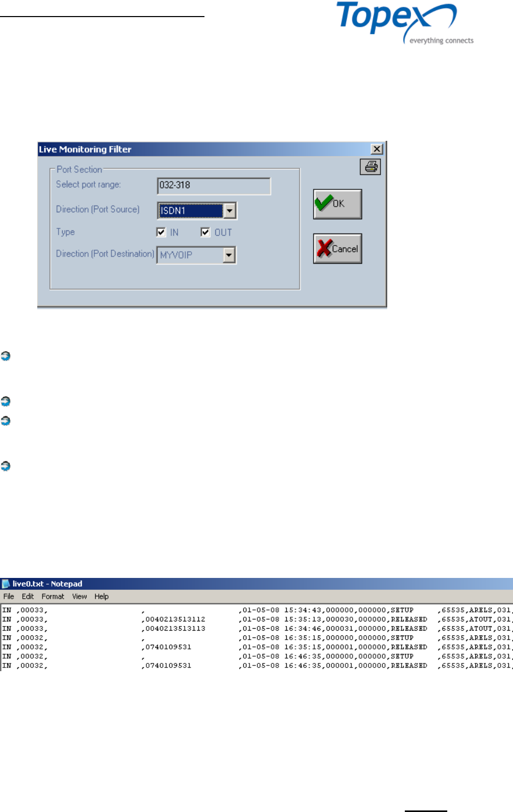The width and height of the screenshot is (513, 812).
Task: Open the Direction (Port Source) ISDN1 dropdown
Action: point(229,210)
